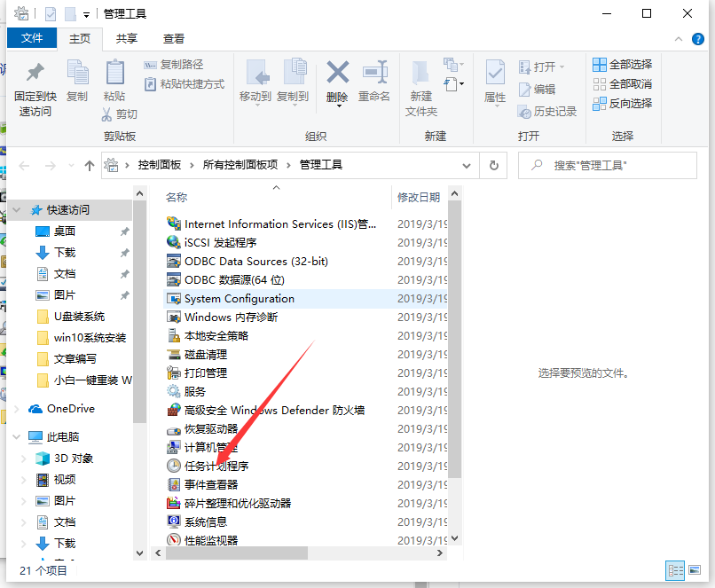Expand This PC (此电脑) tree node
This screenshot has height=588, width=715.
18,437
